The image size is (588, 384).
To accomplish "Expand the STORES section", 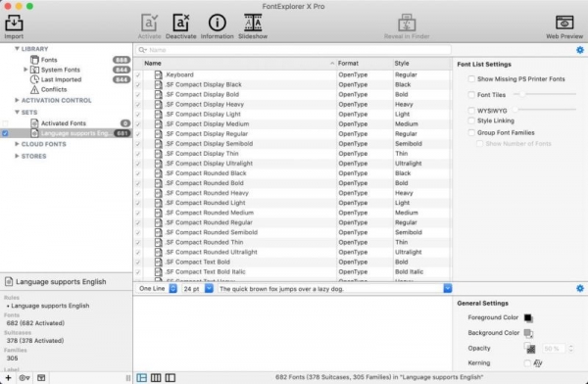I will coord(17,156).
